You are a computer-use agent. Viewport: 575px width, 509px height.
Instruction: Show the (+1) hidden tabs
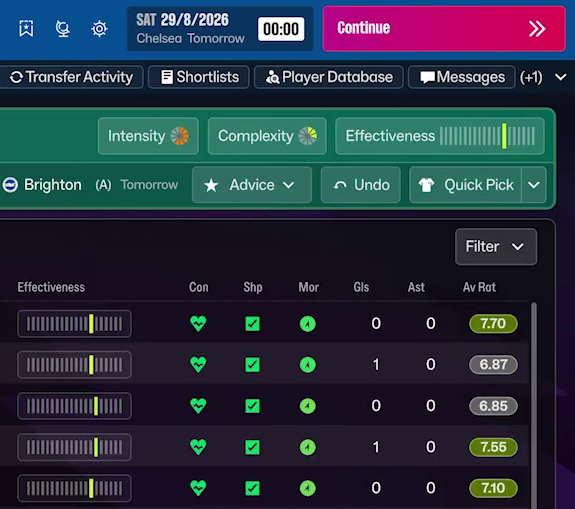[x=531, y=77]
